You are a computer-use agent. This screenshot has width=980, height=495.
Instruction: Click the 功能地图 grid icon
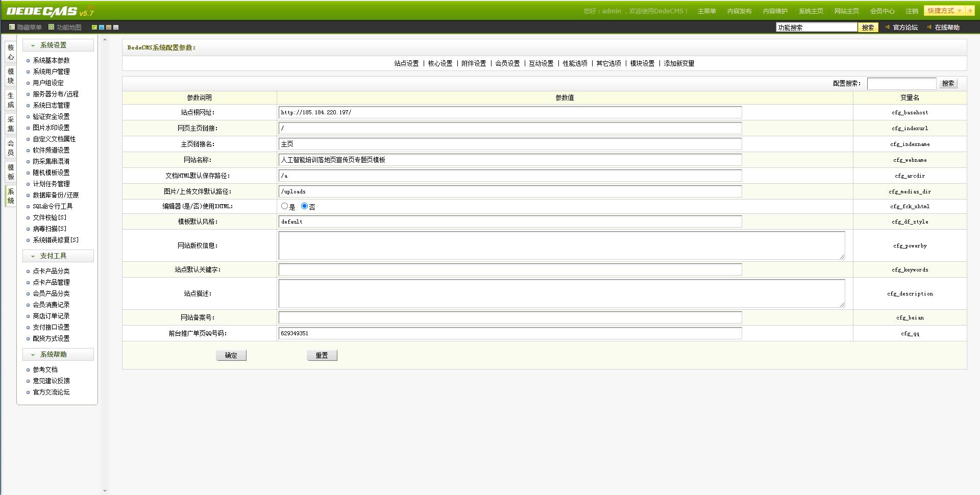[51, 27]
